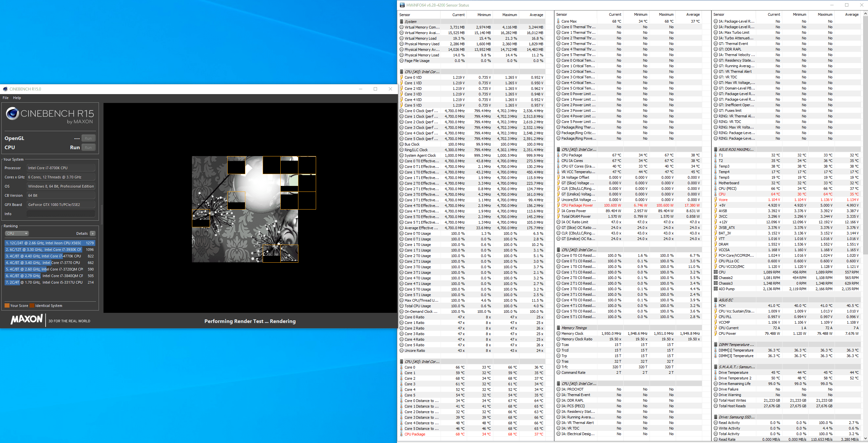Click AIO Pump fan icon

point(716,289)
